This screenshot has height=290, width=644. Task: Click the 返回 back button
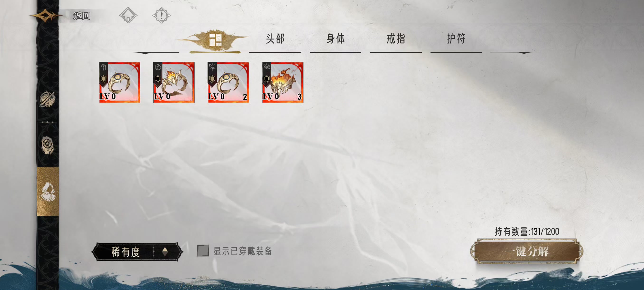coord(81,16)
